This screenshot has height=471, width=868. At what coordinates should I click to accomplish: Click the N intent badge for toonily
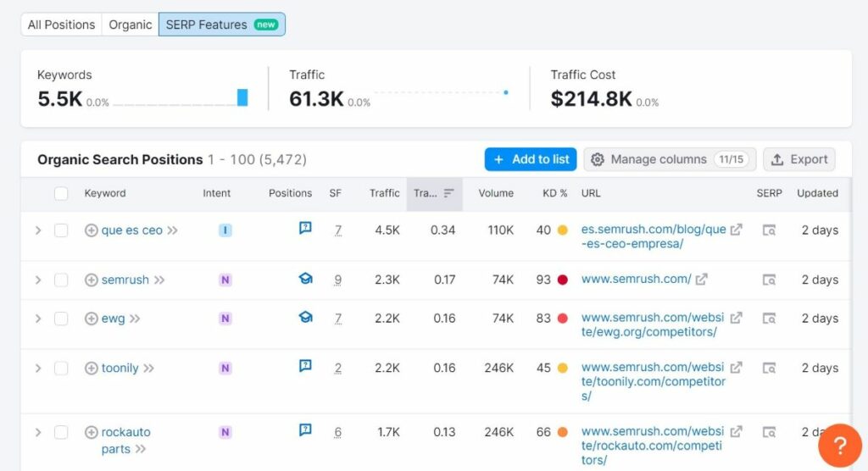pos(225,368)
